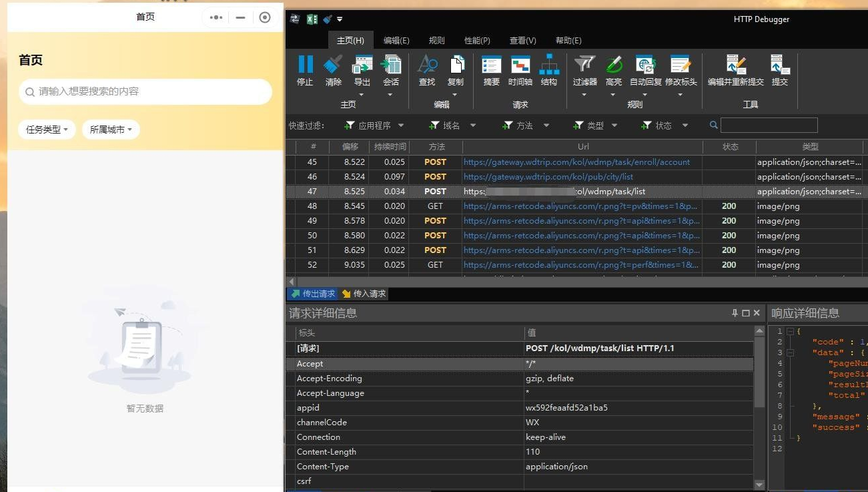The height and width of the screenshot is (492, 868).
Task: Click the 摘要 summary view icon
Action: pos(491,70)
